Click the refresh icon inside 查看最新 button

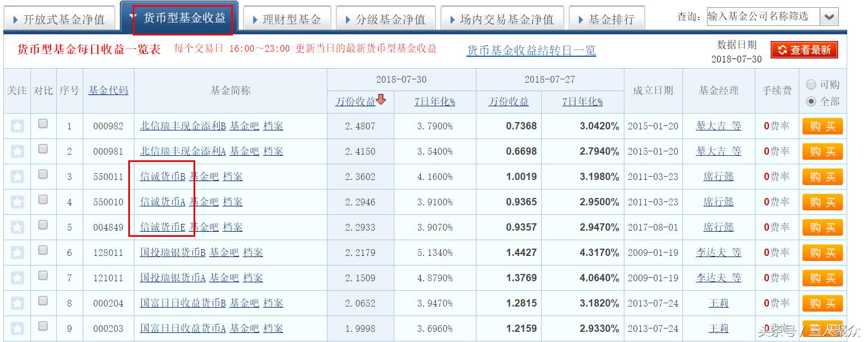coord(784,49)
